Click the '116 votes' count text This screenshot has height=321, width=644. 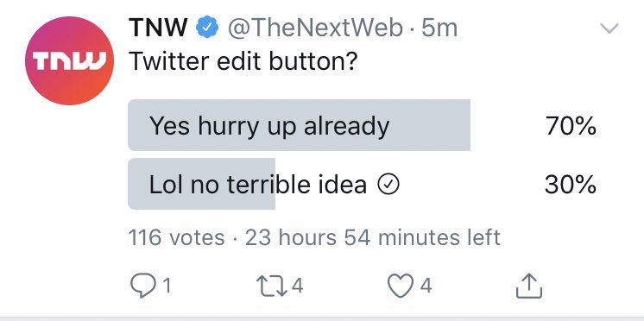pos(177,237)
